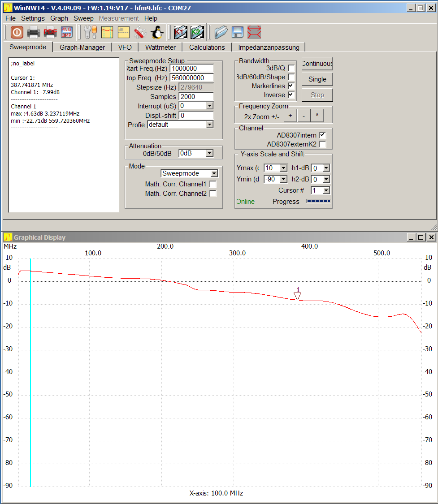
Task: Click the K1 channel calibration icon
Action: [x=180, y=32]
